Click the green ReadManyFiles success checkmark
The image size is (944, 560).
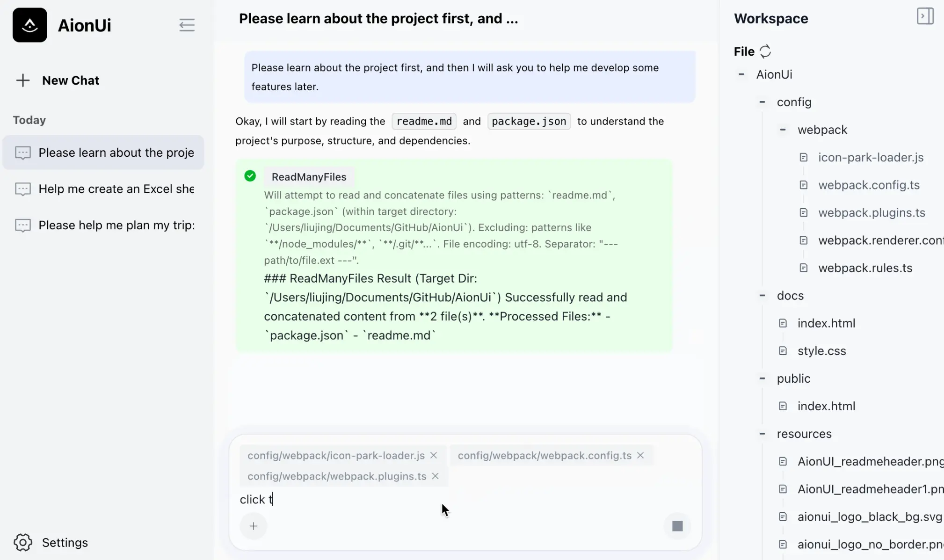[250, 176]
